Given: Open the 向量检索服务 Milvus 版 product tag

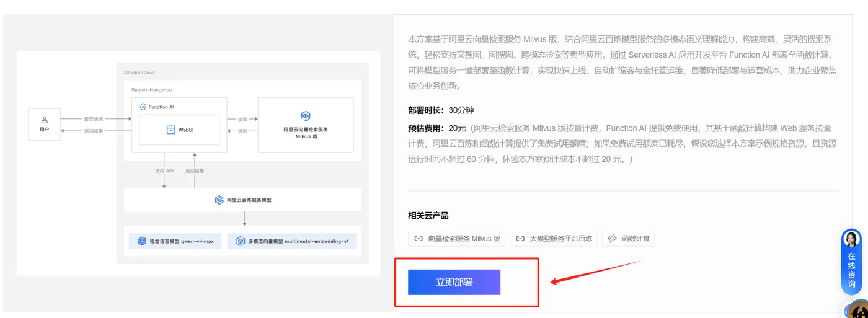Looking at the screenshot, I should pos(457,239).
